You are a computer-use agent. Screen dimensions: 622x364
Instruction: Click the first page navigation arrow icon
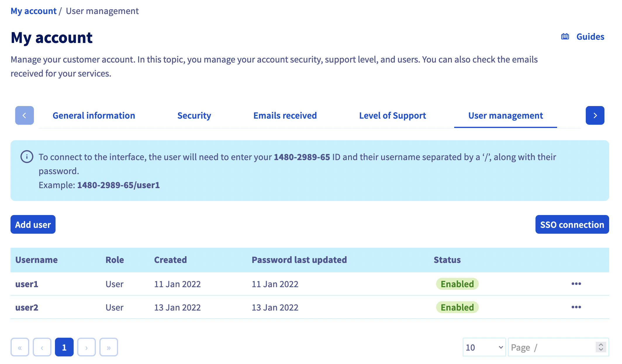(x=20, y=348)
